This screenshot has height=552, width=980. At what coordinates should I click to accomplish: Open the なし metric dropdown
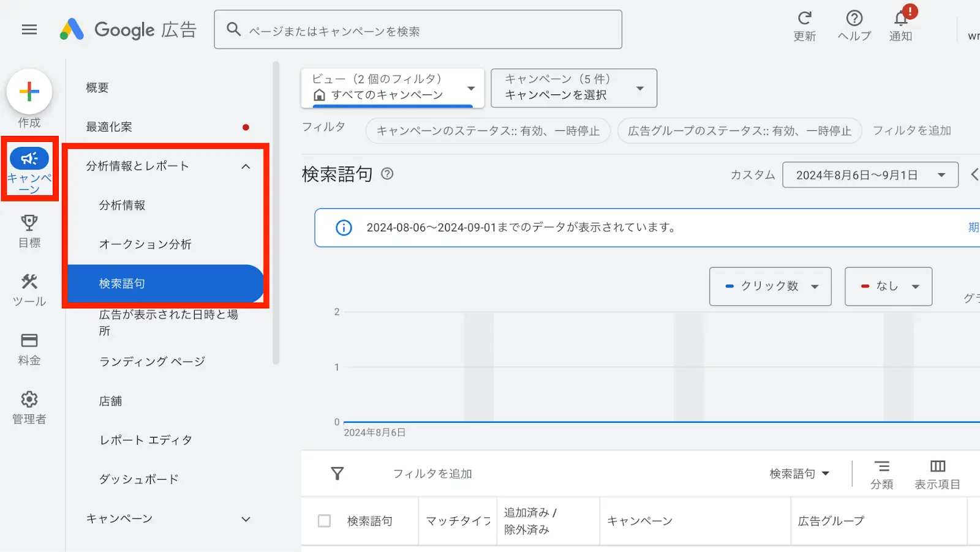[x=889, y=286]
